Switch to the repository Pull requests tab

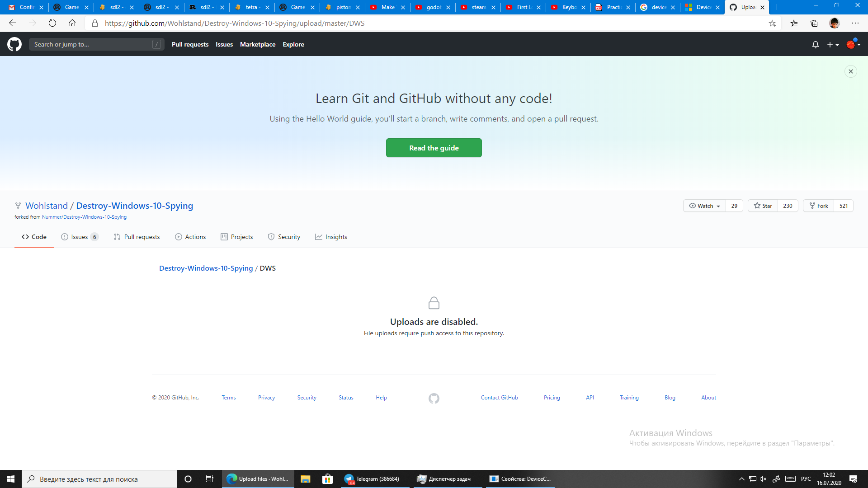137,237
